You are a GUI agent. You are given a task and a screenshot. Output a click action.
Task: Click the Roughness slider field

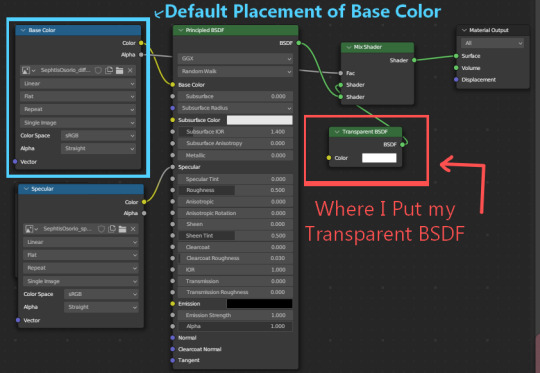pyautogui.click(x=235, y=190)
